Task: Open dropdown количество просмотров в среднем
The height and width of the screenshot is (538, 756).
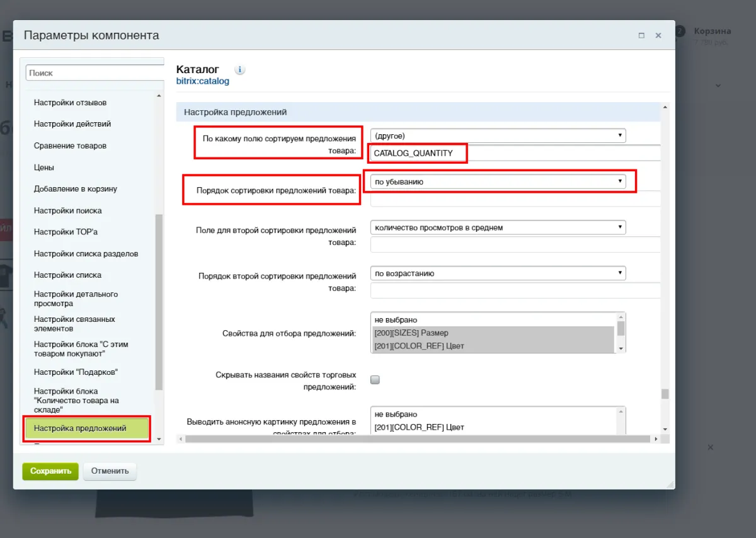Action: pyautogui.click(x=498, y=227)
